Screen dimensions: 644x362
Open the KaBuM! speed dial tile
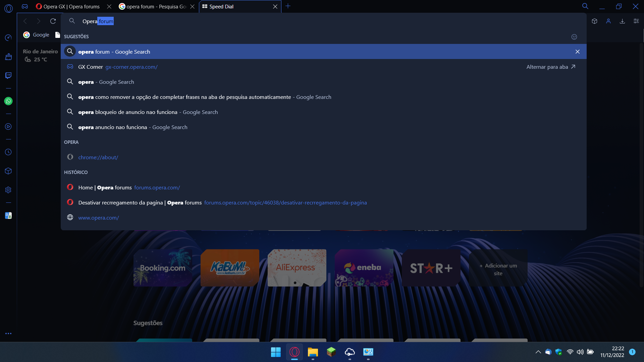230,268
